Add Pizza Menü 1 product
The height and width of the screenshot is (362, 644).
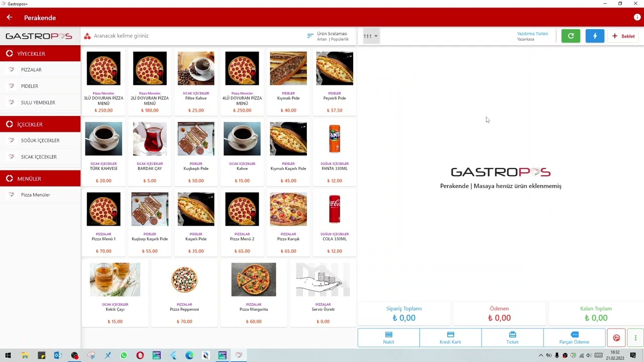pyautogui.click(x=104, y=223)
